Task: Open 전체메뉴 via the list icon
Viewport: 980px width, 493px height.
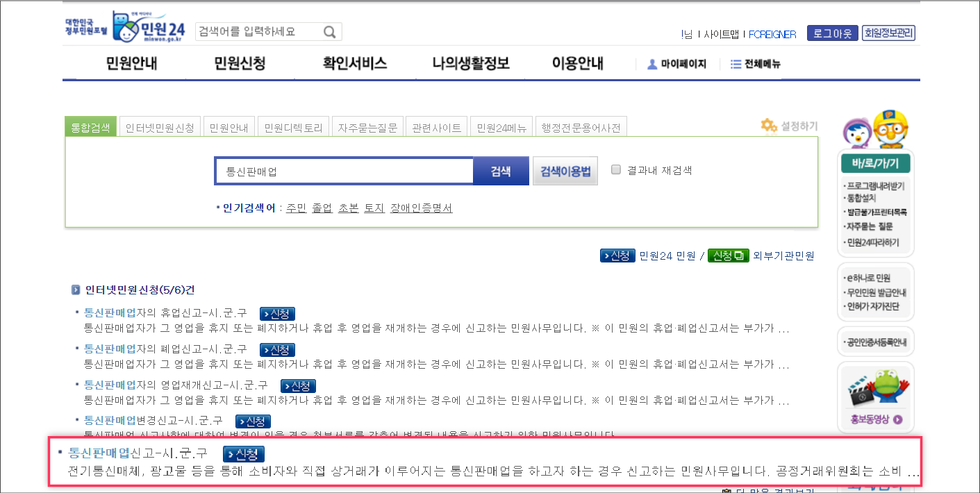Action: [x=735, y=64]
